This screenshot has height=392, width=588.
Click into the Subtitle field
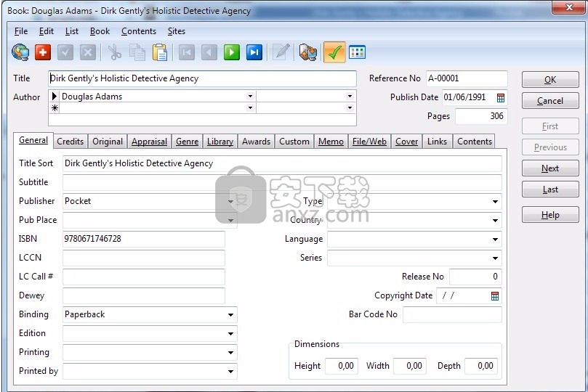282,182
